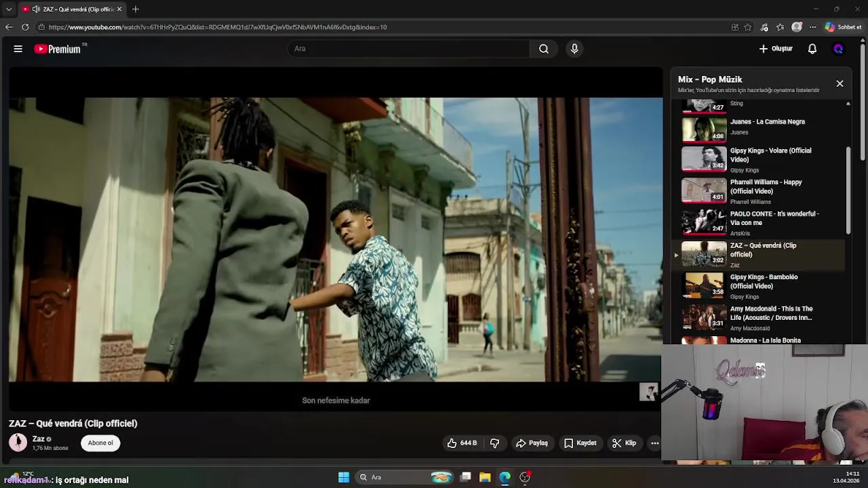The height and width of the screenshot is (488, 868).
Task: Dislike the video with thumbs-down button
Action: click(x=495, y=443)
